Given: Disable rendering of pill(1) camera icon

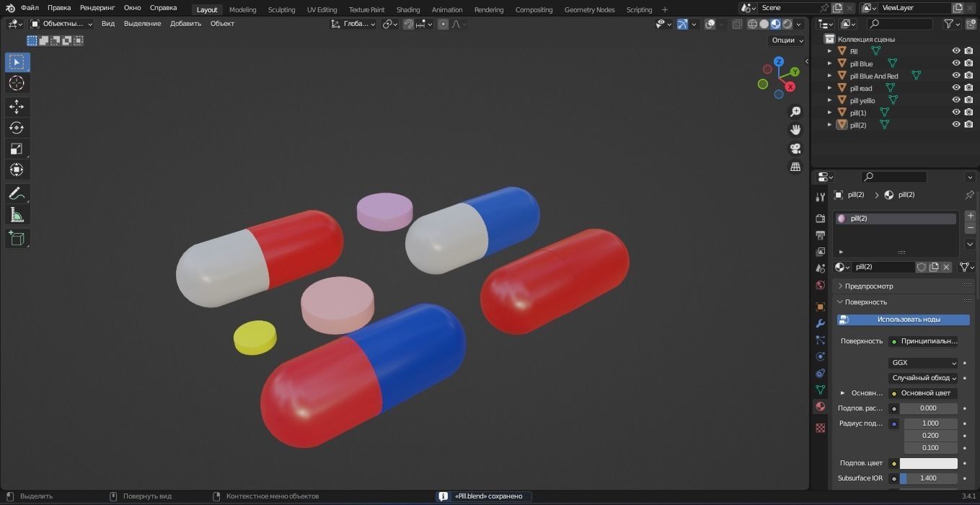Looking at the screenshot, I should 969,113.
